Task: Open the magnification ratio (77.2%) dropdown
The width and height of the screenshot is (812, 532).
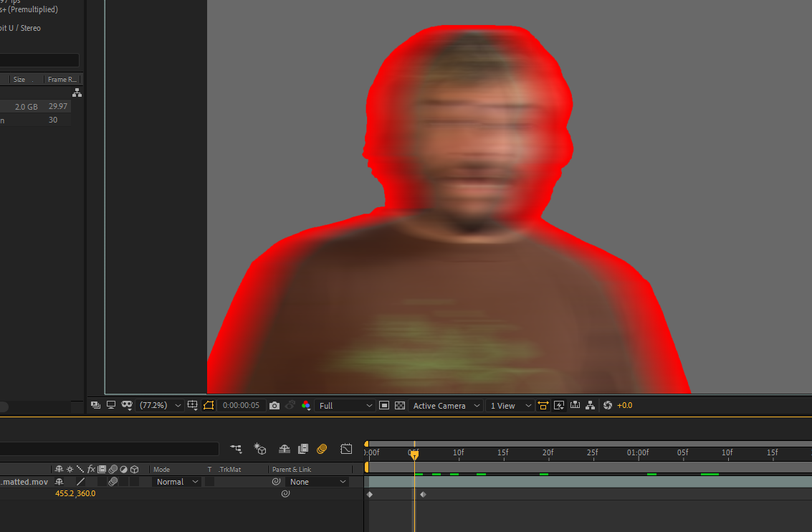Action: (x=160, y=406)
